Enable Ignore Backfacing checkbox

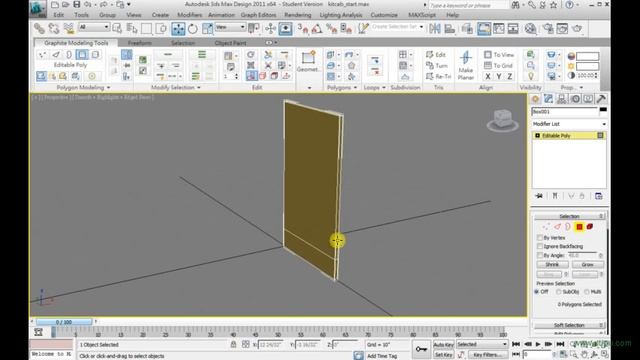[540, 247]
